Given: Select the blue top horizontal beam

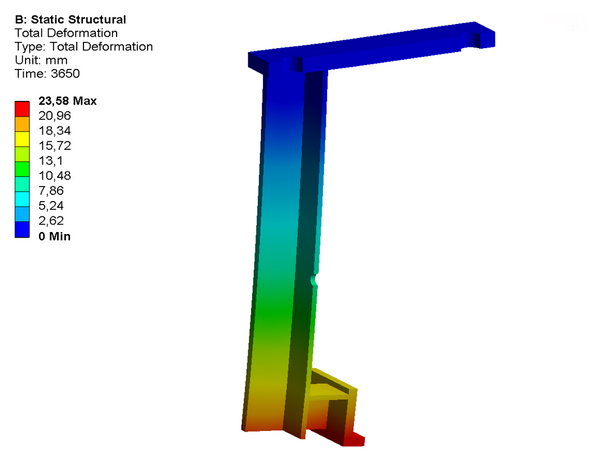Looking at the screenshot, I should (400, 50).
